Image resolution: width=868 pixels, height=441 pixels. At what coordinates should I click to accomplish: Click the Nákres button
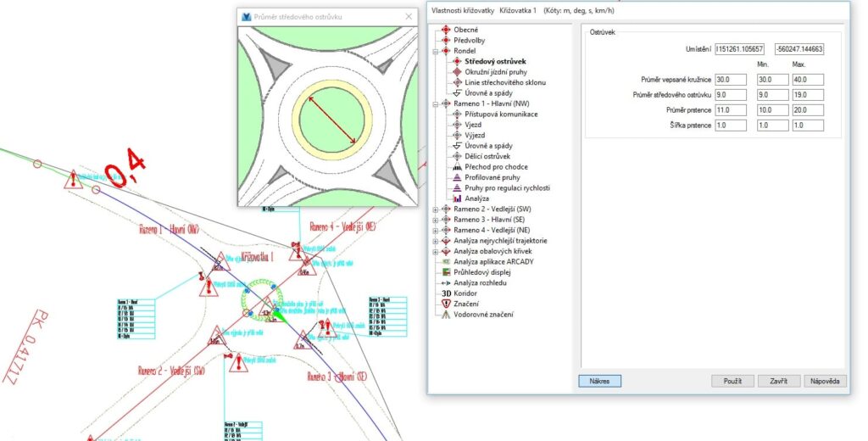pos(599,381)
